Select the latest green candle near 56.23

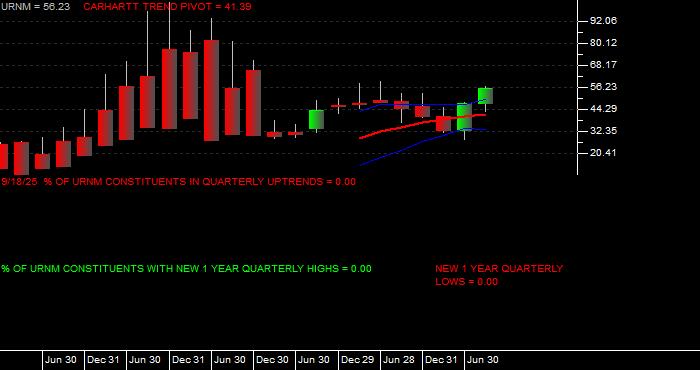coord(485,96)
